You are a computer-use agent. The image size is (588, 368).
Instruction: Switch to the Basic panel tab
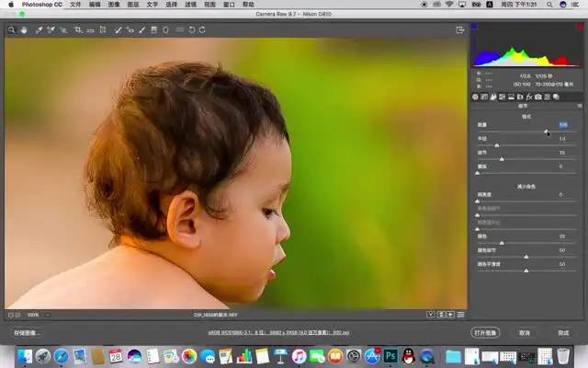click(476, 97)
